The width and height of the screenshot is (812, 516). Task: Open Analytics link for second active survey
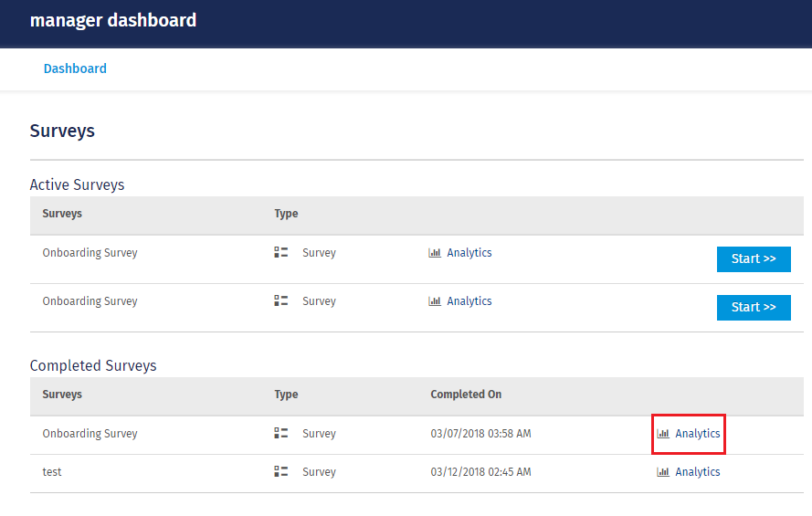pos(469,301)
